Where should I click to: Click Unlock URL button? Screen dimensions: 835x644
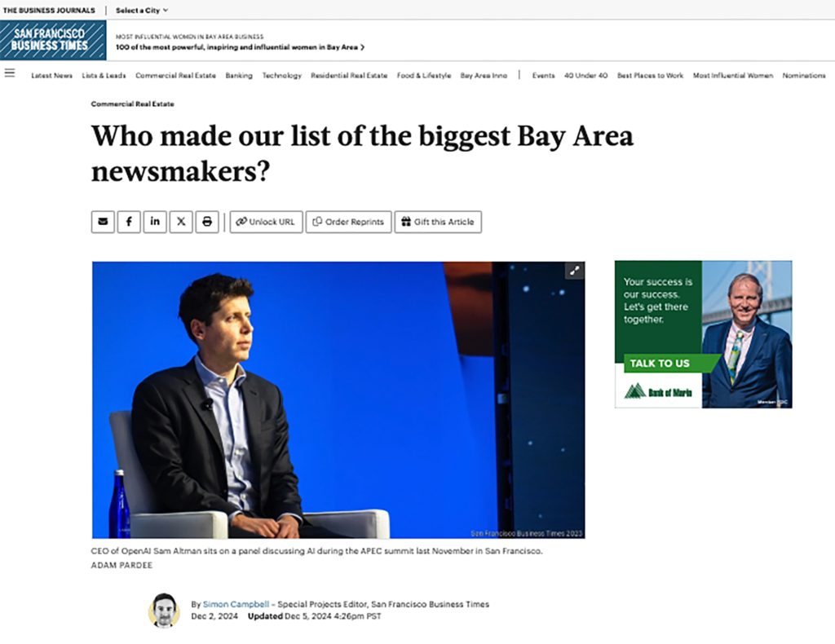pos(267,222)
